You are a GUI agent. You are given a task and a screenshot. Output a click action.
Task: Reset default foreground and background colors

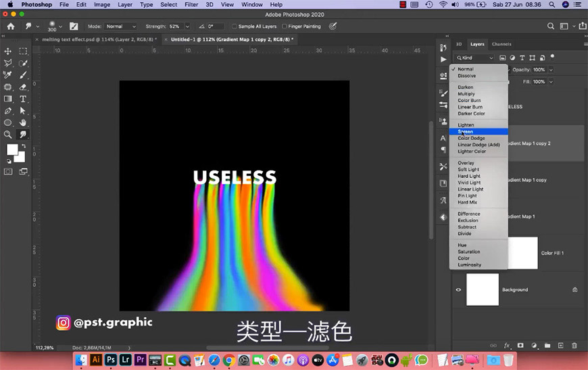[9, 162]
